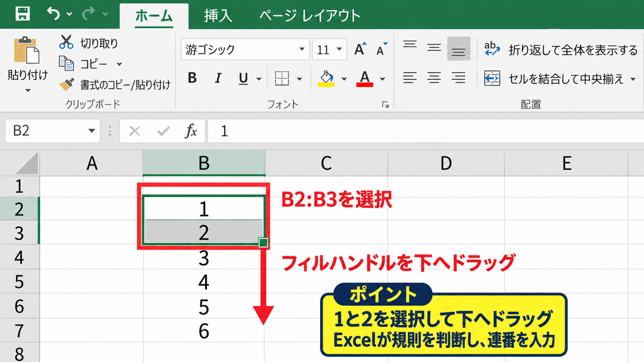This screenshot has width=644, height=362.
Task: Select middle vertical align icon
Action: coord(434,48)
